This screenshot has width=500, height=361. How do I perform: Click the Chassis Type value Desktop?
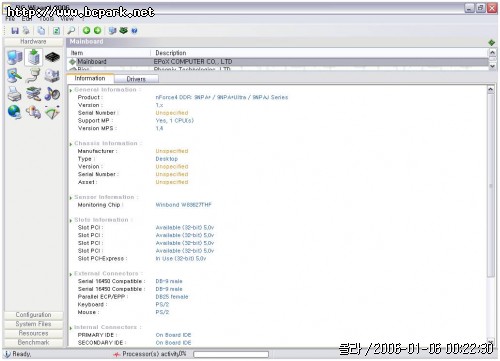tap(167, 159)
